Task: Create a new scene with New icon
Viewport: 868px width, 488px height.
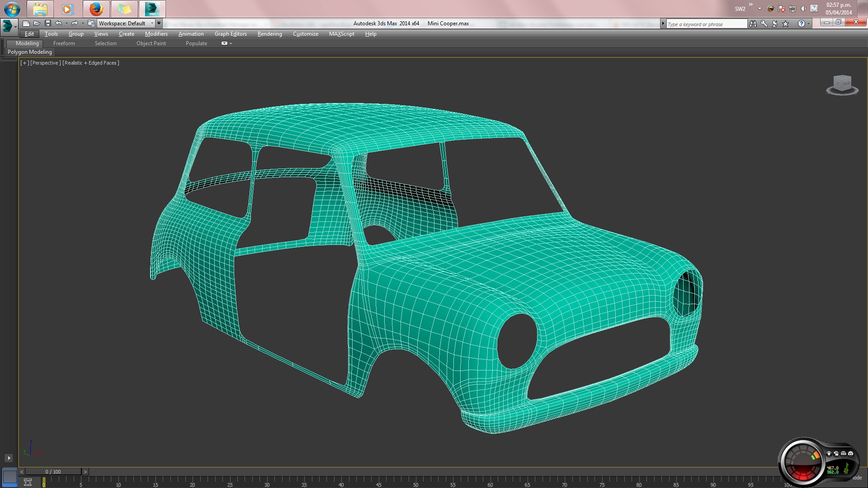Action: tap(26, 23)
